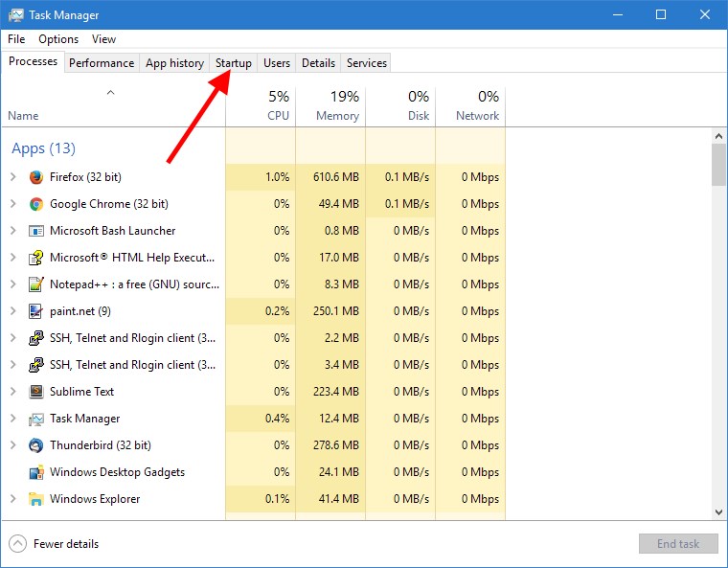Image resolution: width=728 pixels, height=568 pixels.
Task: Switch to the Users tab
Action: coord(277,63)
